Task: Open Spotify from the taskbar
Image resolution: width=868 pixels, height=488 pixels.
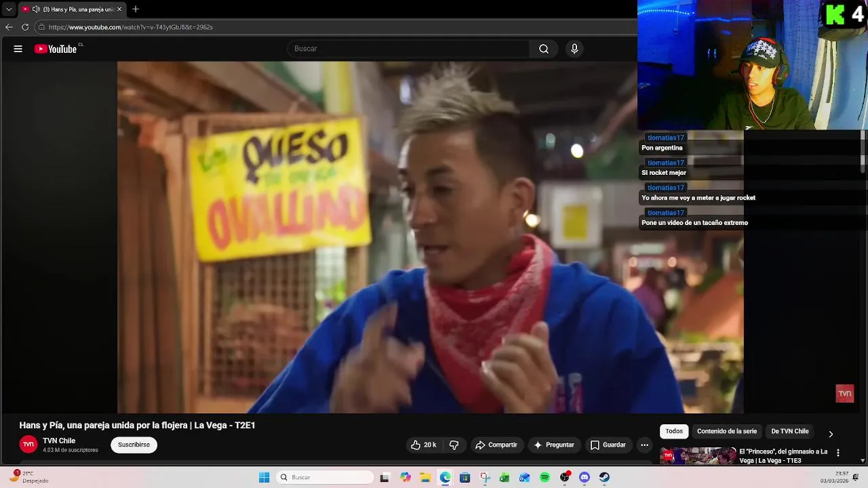Action: click(545, 477)
